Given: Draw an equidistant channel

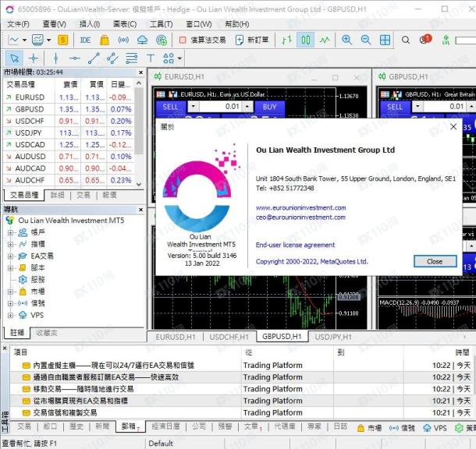Looking at the screenshot, I should pos(112,58).
